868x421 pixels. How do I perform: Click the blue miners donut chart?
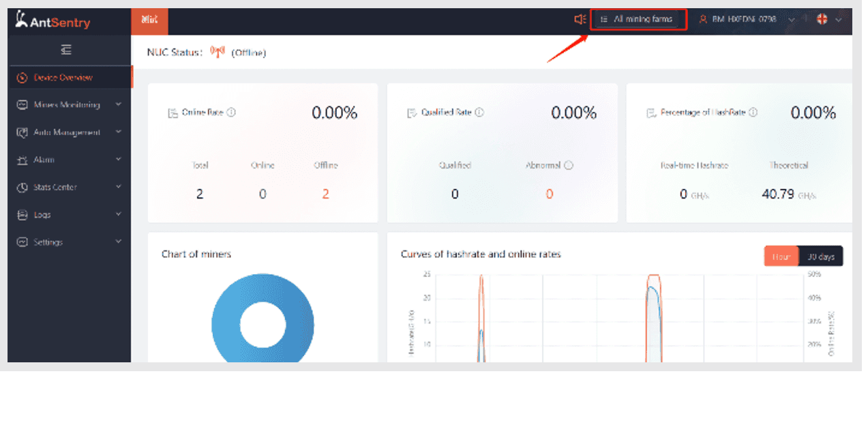[293, 321]
